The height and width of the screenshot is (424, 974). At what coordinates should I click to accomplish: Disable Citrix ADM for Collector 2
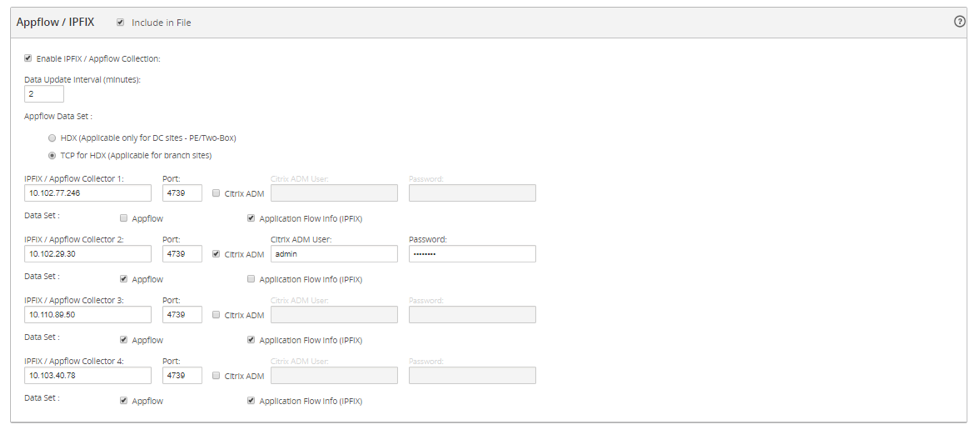click(216, 254)
